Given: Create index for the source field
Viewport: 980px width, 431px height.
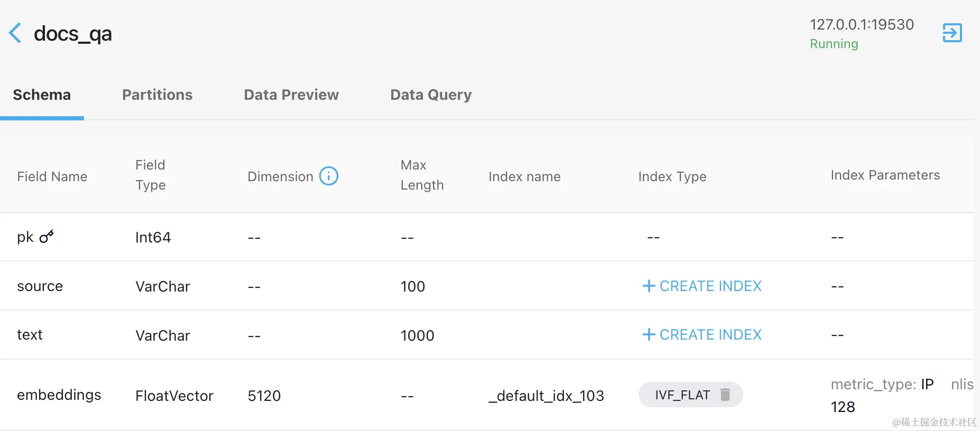Looking at the screenshot, I should [702, 286].
